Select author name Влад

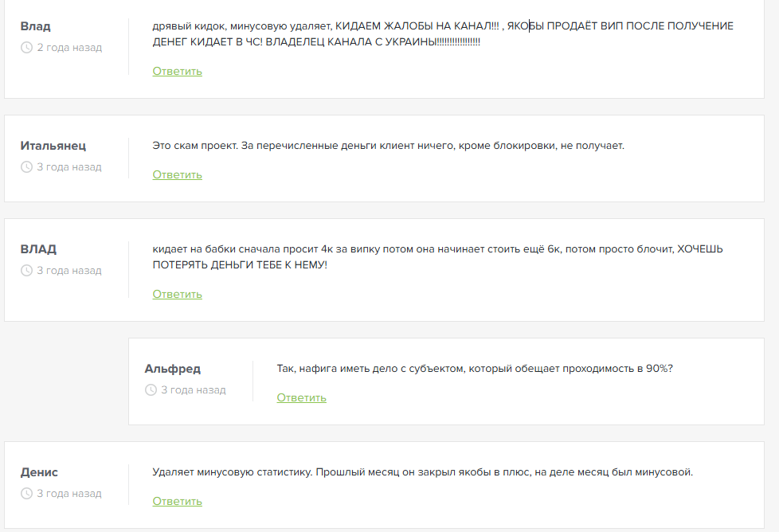(35, 26)
